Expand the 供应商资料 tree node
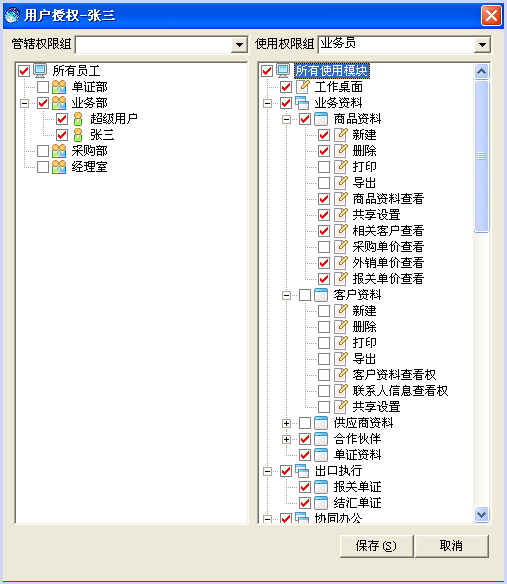This screenshot has width=507, height=584. pos(286,423)
